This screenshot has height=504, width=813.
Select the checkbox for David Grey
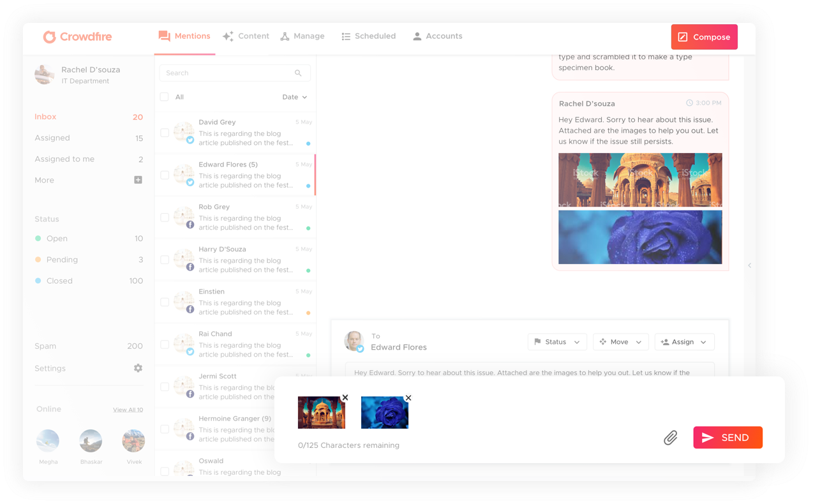pos(165,133)
